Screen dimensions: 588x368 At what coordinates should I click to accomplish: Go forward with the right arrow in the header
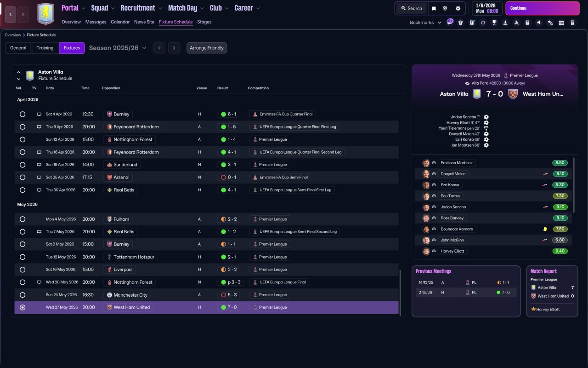tap(23, 14)
